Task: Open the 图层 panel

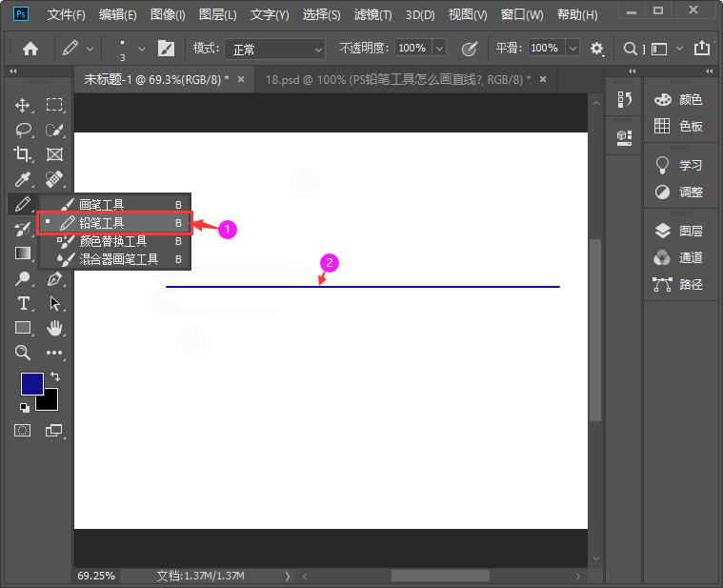Action: click(678, 231)
